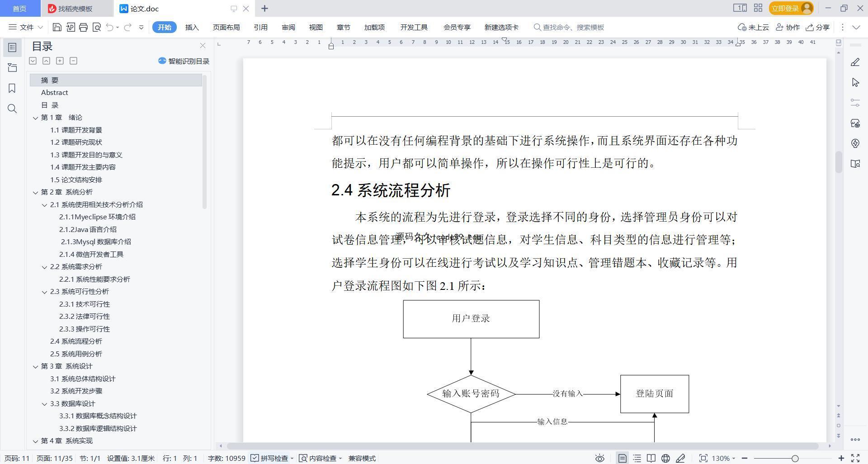Click the Redo arrow
868x464 pixels.
point(128,27)
